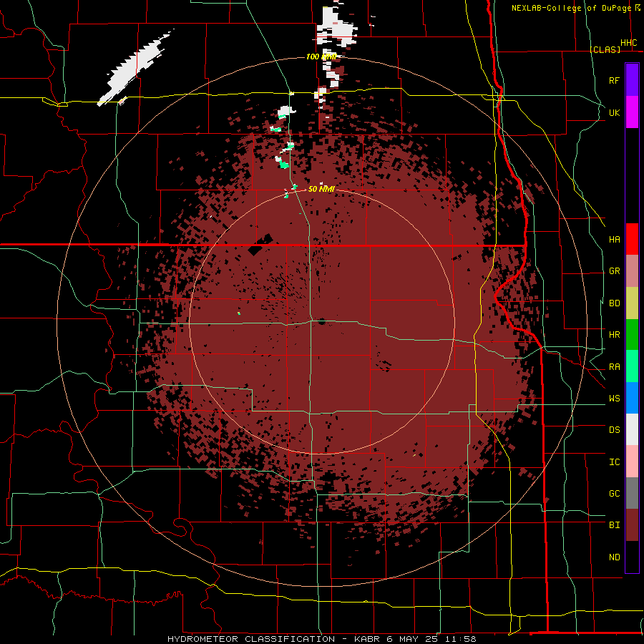
Task: Click the 'UK' legend label
Action: coord(614,112)
